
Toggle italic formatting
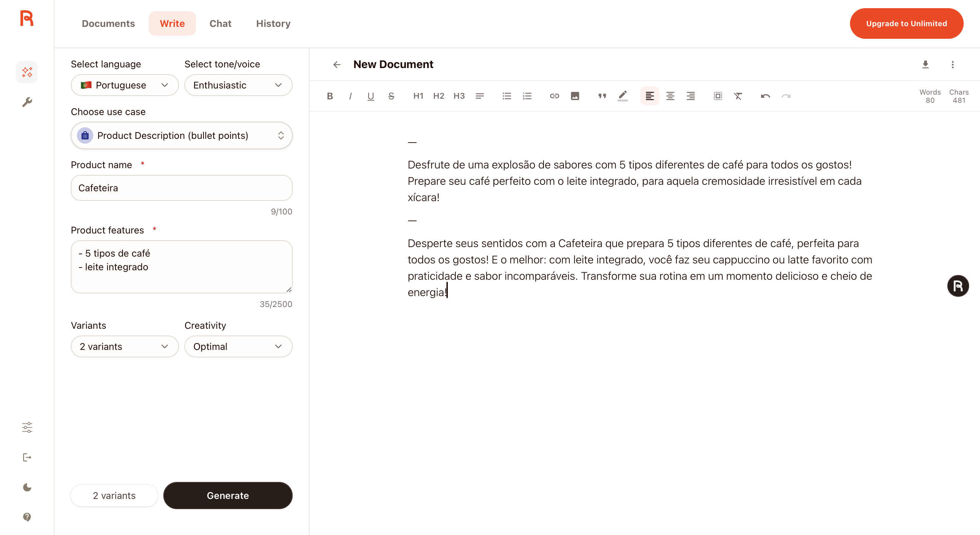(x=350, y=96)
